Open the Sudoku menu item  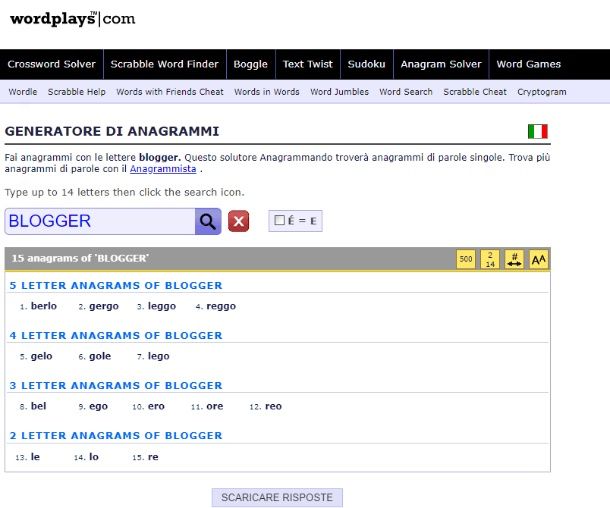point(366,64)
